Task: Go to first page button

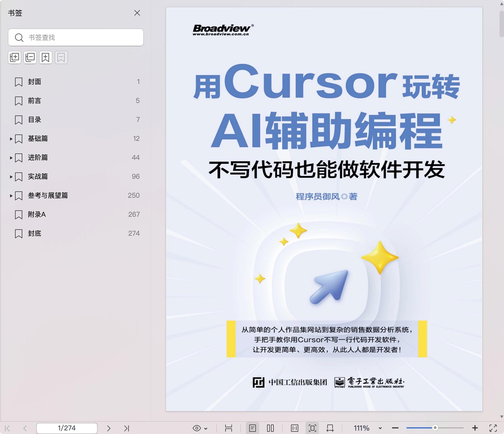Action: tap(8, 428)
